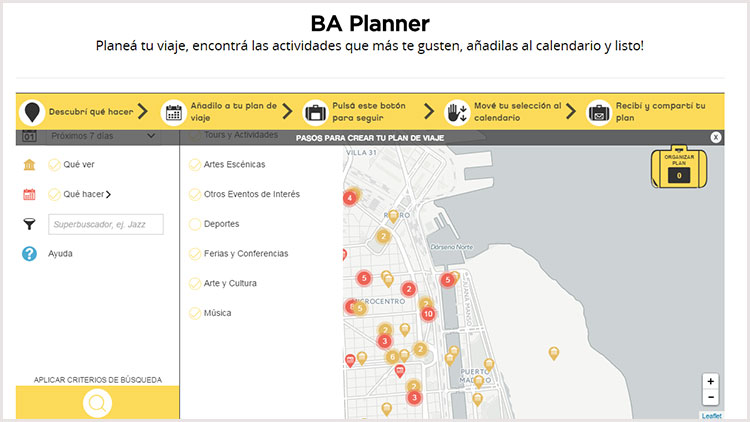Toggle the Artes Escénicas checkbox
750x422 pixels.
tap(195, 164)
